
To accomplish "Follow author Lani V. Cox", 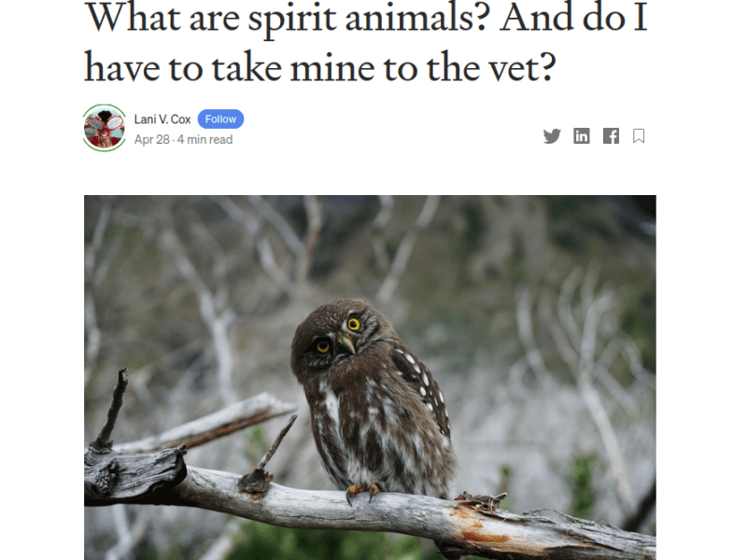I will [x=220, y=119].
